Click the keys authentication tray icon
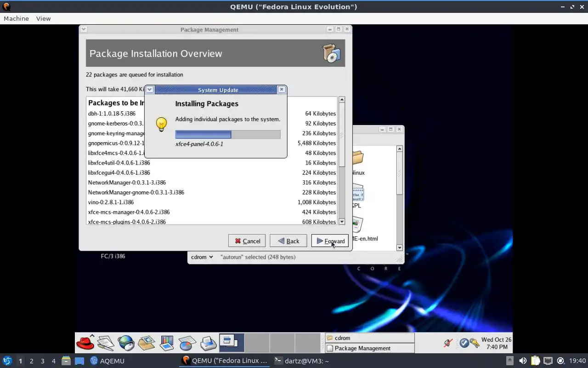The height and width of the screenshot is (368, 588). [474, 343]
